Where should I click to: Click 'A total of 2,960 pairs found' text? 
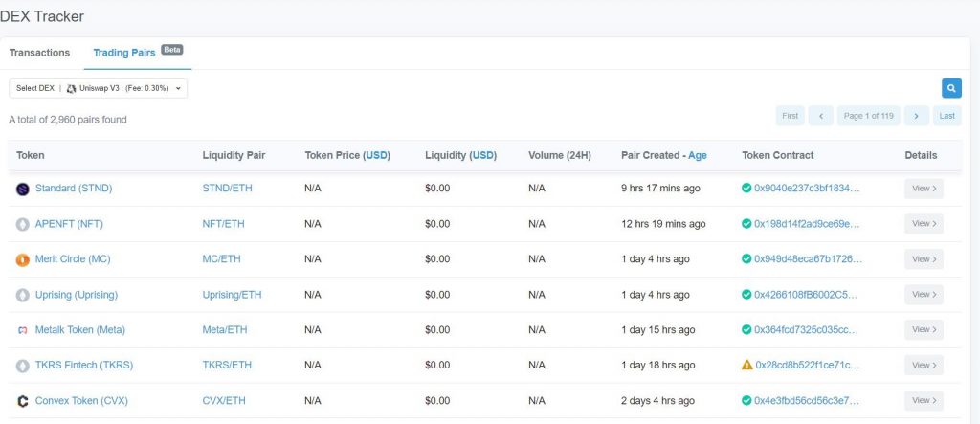point(68,119)
